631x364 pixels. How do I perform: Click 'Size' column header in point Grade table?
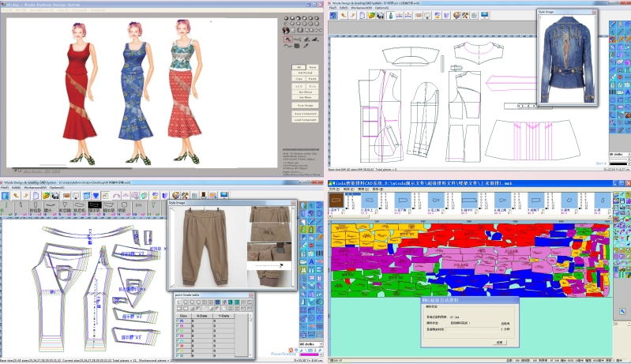pos(183,316)
